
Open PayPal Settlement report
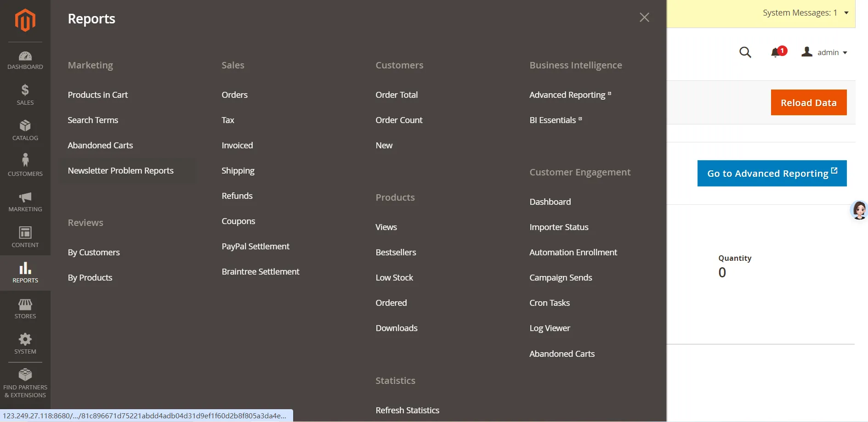255,247
